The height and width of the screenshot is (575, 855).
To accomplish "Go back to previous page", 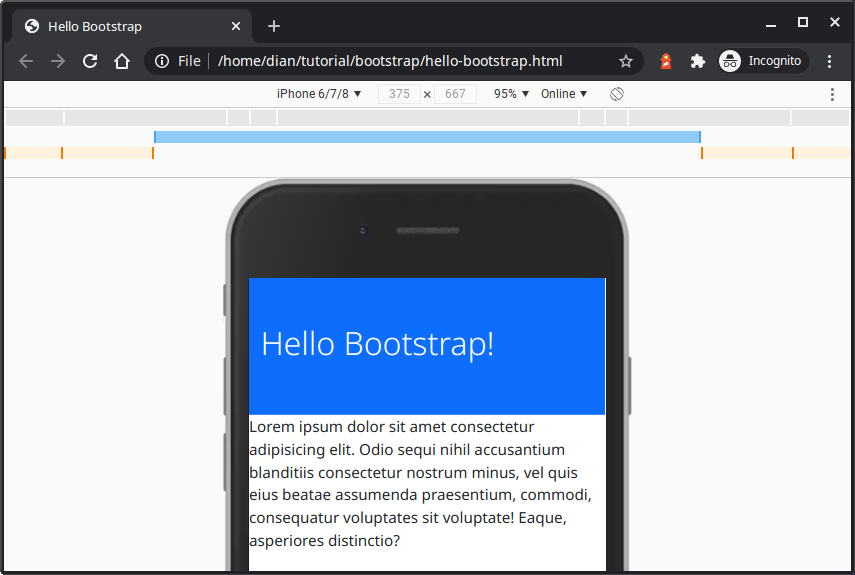I will pos(26,61).
